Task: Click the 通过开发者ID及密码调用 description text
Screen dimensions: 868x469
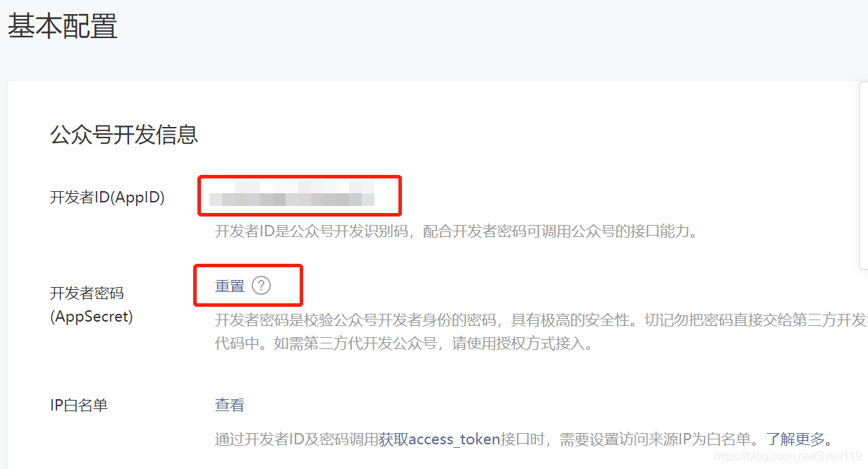Action: pyautogui.click(x=297, y=439)
